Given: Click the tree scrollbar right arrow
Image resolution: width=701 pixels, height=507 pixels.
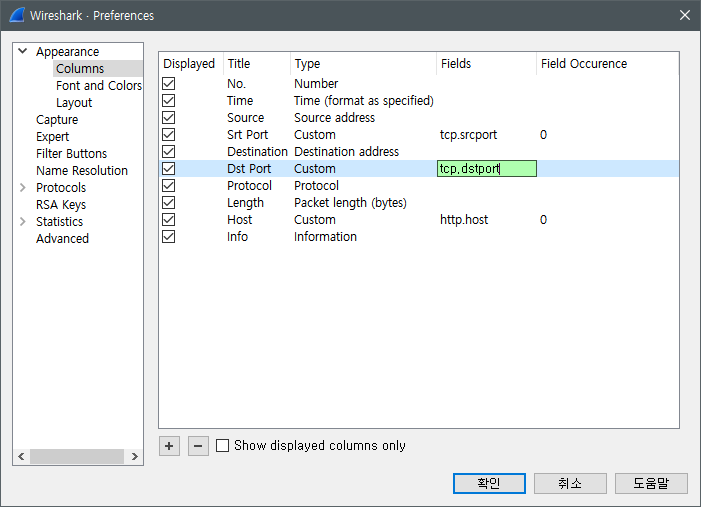Looking at the screenshot, I should coord(135,456).
